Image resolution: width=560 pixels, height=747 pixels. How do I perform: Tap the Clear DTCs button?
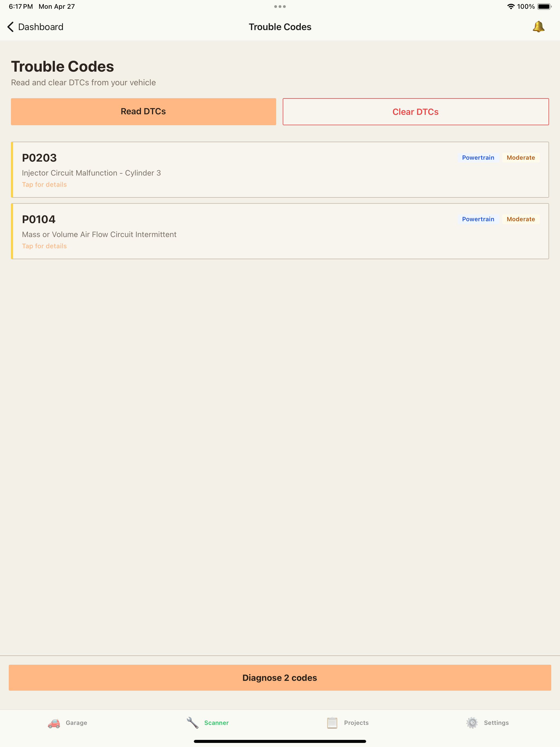point(415,112)
